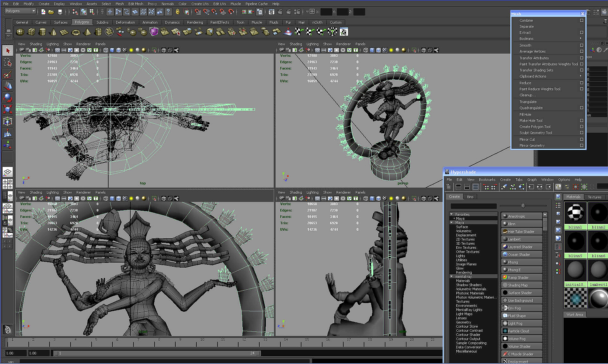Create a Blinn material in Hypershade

522,224
